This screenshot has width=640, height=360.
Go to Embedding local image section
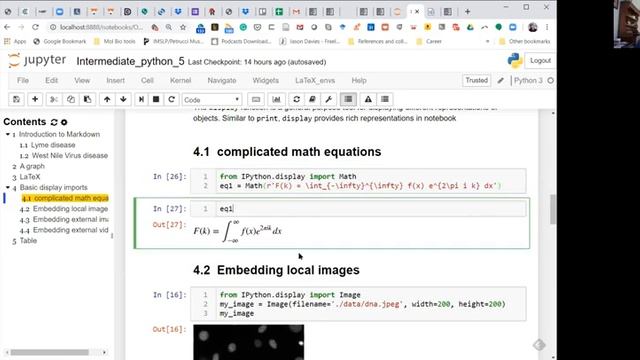click(71, 209)
